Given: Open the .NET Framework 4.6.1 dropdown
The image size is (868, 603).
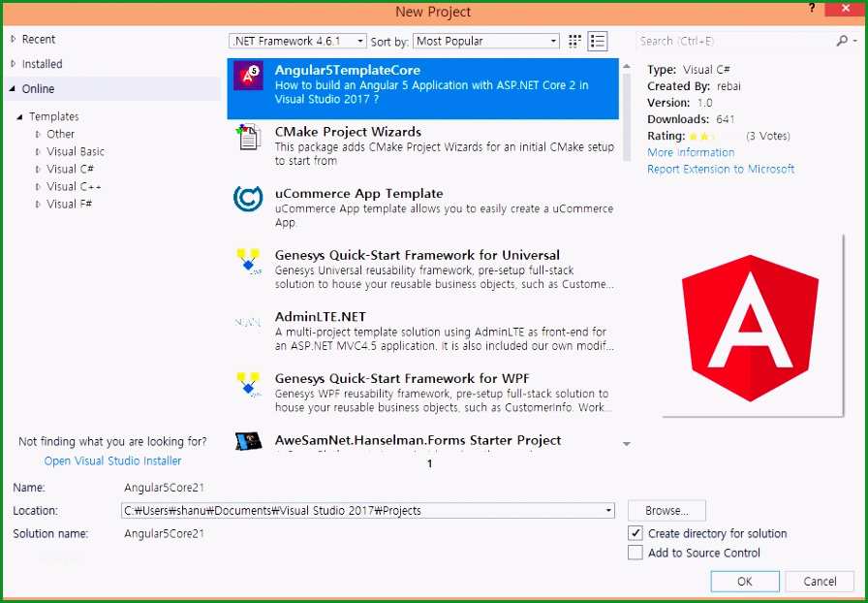Looking at the screenshot, I should pyautogui.click(x=297, y=41).
